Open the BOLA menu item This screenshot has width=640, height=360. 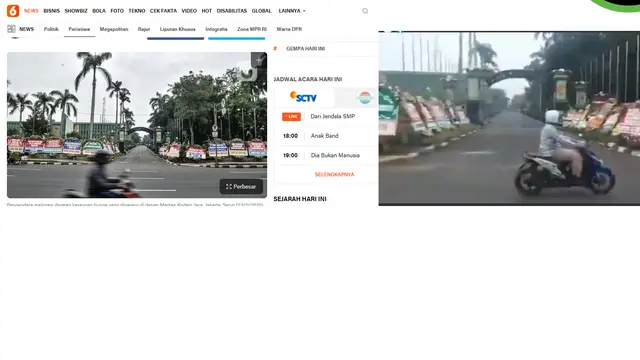pyautogui.click(x=99, y=11)
